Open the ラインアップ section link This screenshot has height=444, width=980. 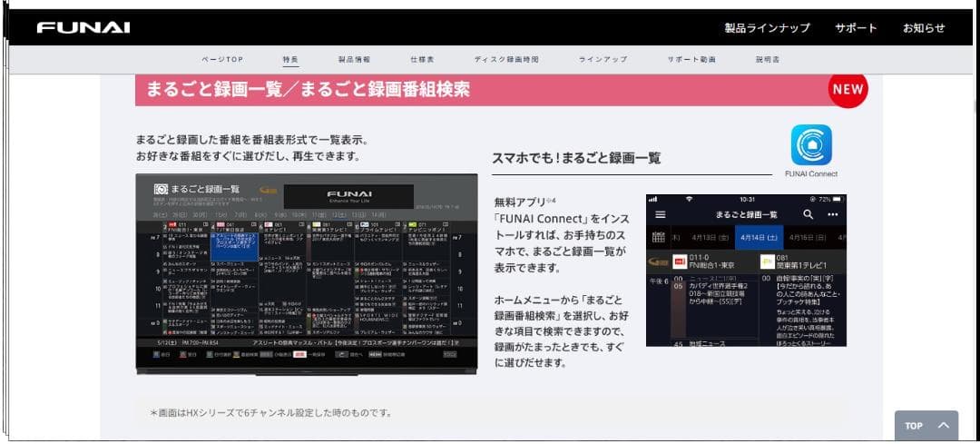[x=603, y=59]
